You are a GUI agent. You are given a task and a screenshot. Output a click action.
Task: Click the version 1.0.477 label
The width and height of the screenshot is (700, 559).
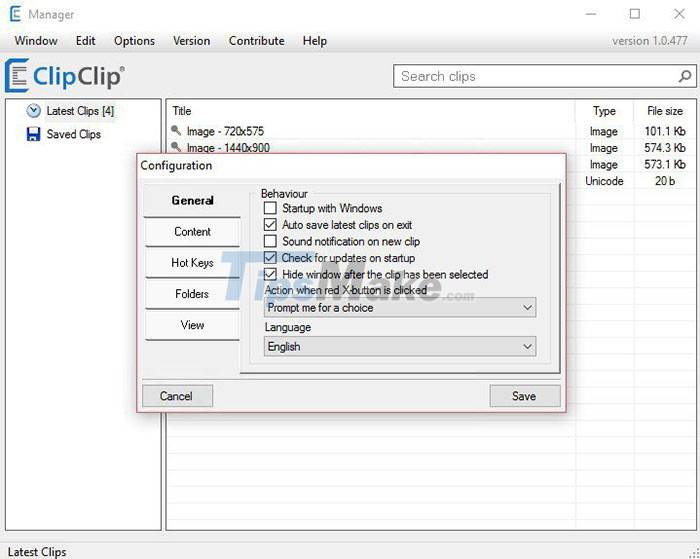click(650, 41)
